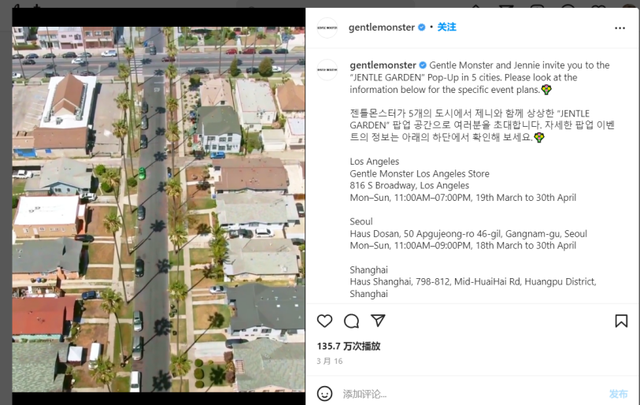This screenshot has width=640, height=405.
Task: Save the post with the bookmark icon
Action: 621,321
